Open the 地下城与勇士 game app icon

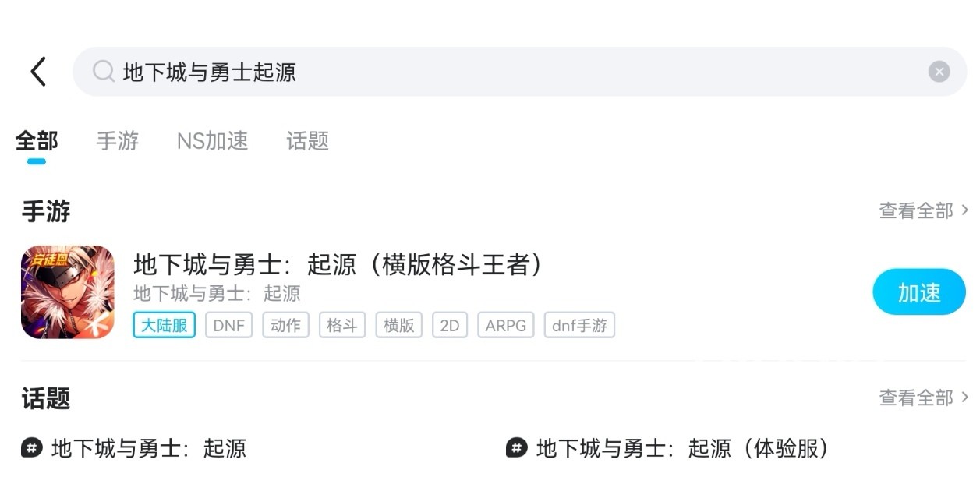pyautogui.click(x=68, y=292)
